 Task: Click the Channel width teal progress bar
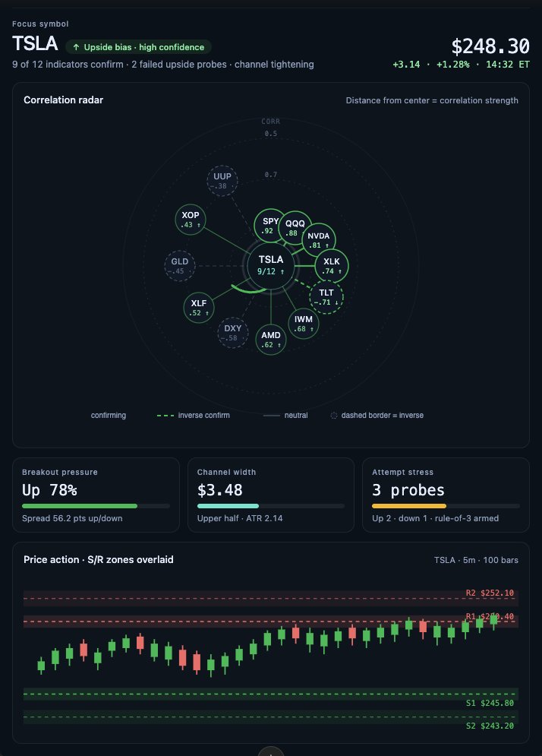271,506
